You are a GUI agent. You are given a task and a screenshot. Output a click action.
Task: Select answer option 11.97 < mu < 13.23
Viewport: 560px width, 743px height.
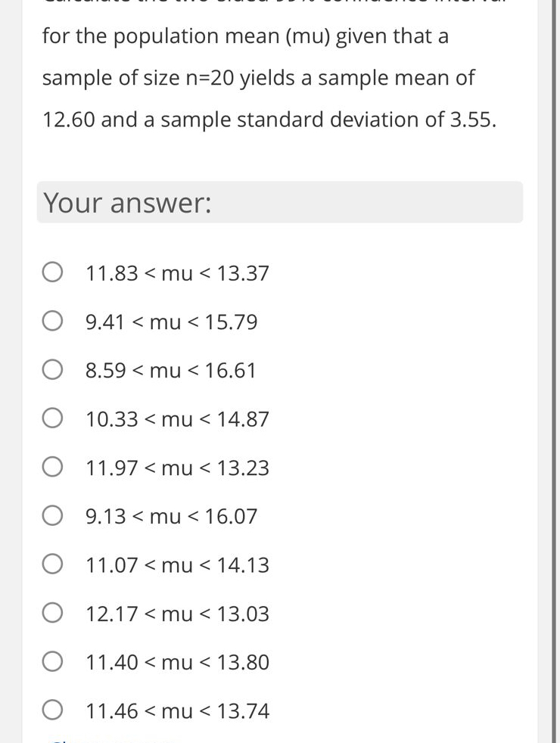pos(177,468)
